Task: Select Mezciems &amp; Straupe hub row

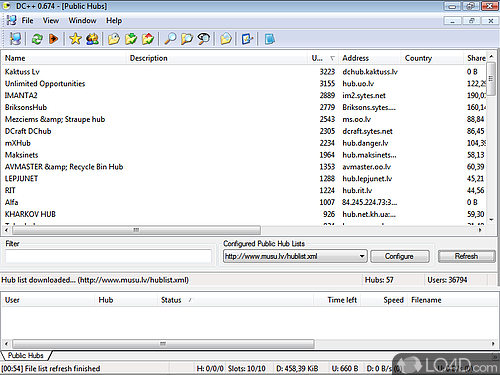Action: (244, 119)
